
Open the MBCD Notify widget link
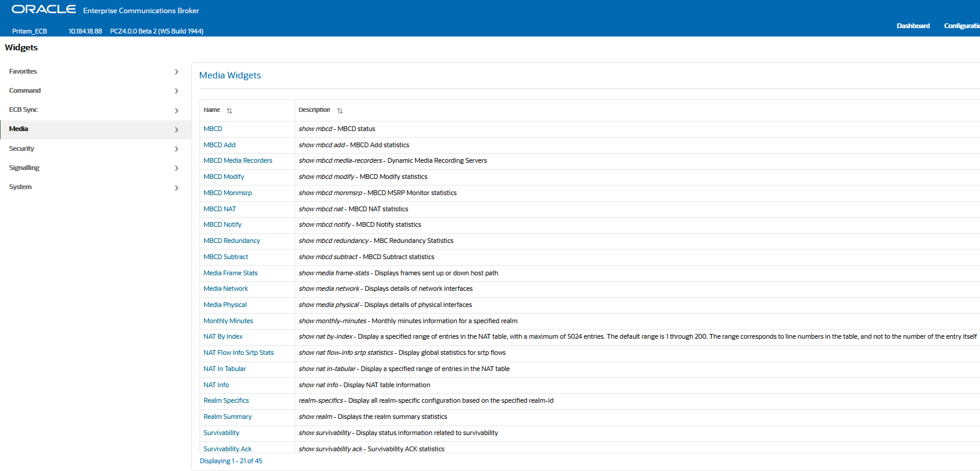(222, 224)
